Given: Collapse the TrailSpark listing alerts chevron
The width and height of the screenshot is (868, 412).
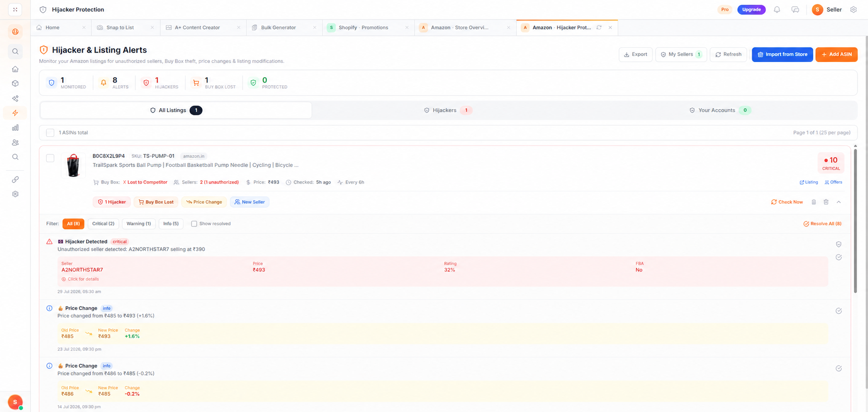Looking at the screenshot, I should click(x=839, y=202).
